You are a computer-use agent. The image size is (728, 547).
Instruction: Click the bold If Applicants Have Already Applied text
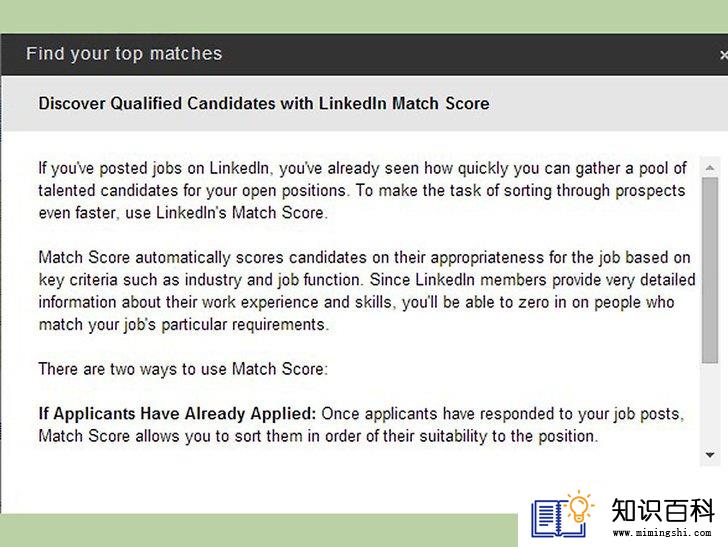click(177, 413)
